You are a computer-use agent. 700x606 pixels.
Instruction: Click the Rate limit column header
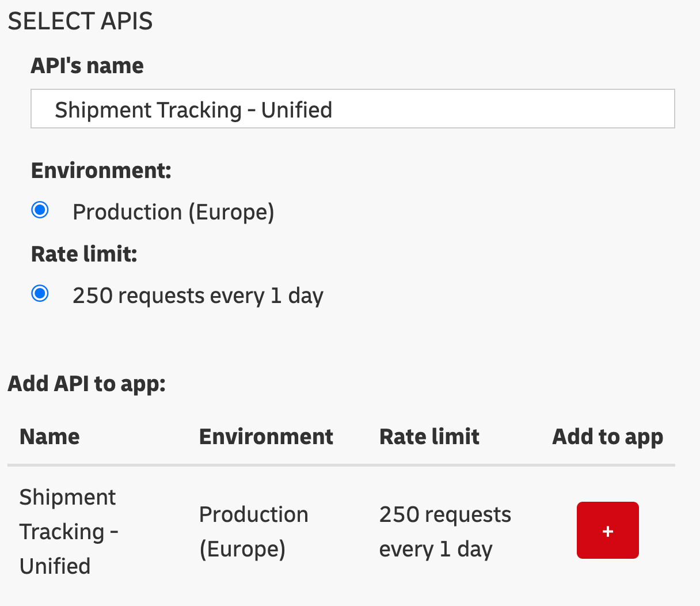pos(429,437)
